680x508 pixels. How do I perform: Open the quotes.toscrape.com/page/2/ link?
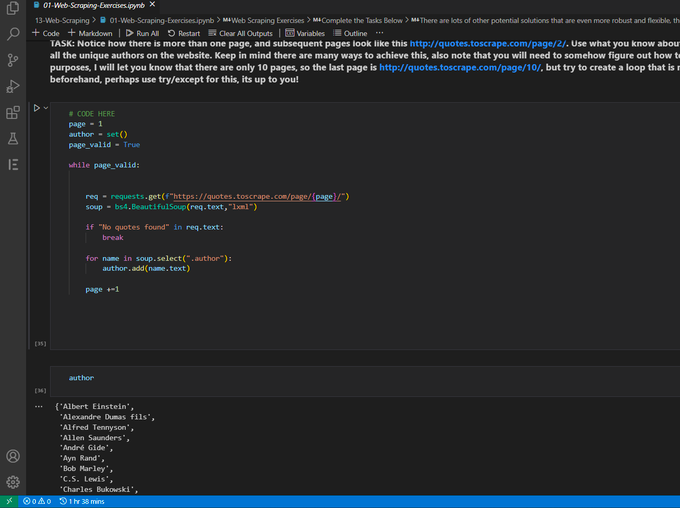487,43
